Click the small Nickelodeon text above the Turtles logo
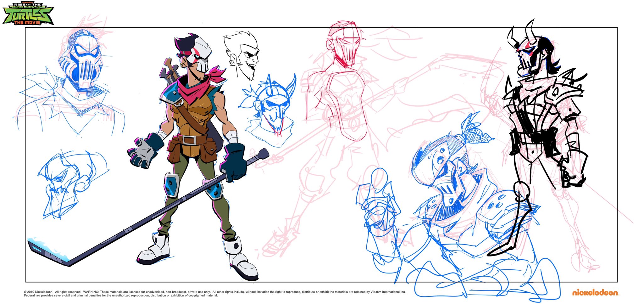The height and width of the screenshot is (304, 644). (28, 2)
